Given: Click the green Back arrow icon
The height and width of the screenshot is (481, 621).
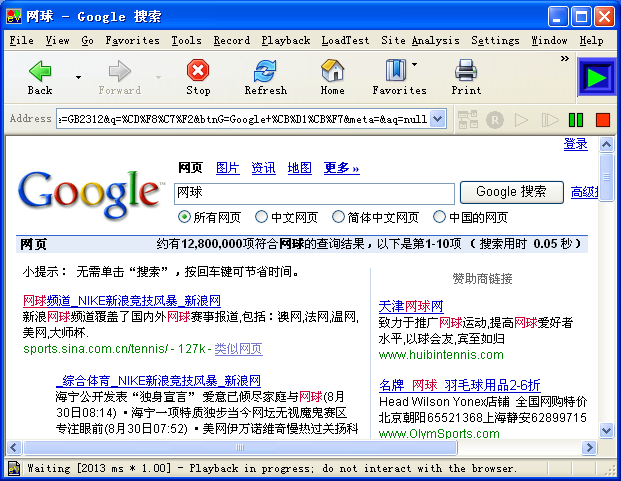Looking at the screenshot, I should (40, 71).
